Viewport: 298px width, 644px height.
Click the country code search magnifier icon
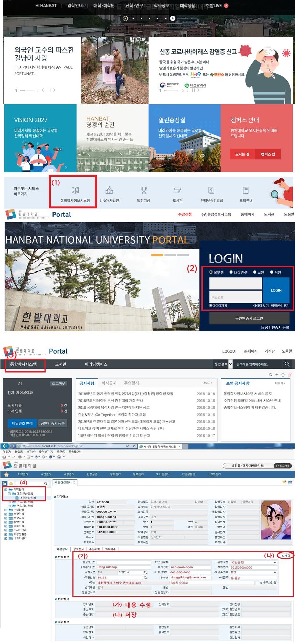(145, 572)
